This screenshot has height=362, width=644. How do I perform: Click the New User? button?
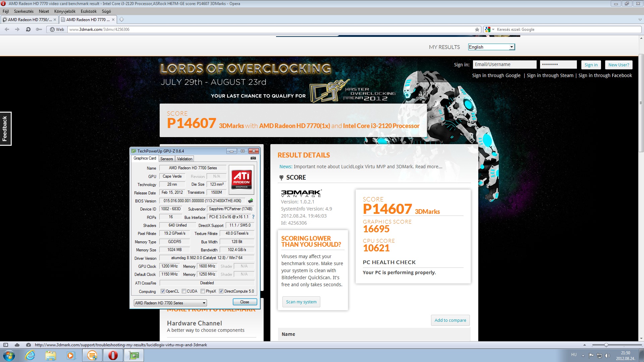(619, 65)
